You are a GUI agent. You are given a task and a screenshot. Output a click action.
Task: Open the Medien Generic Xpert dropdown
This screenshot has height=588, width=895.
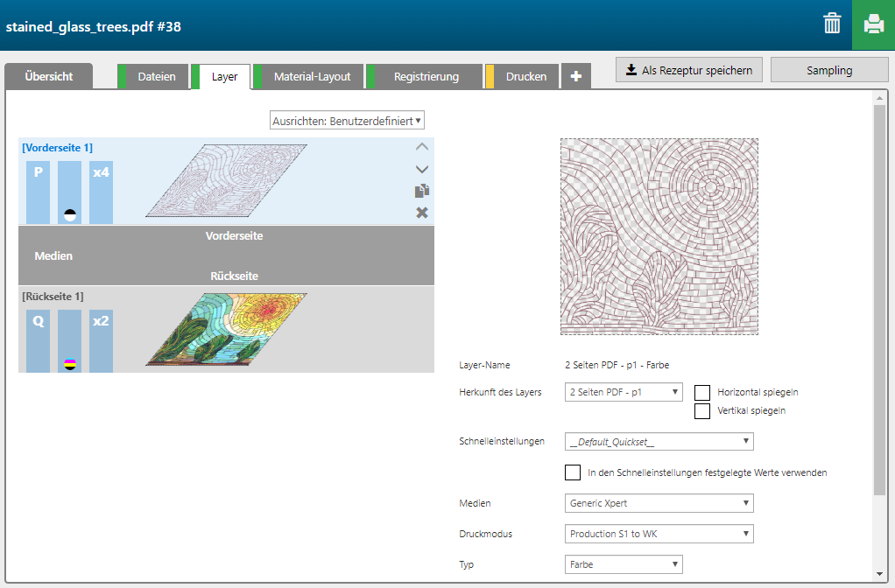coord(659,503)
